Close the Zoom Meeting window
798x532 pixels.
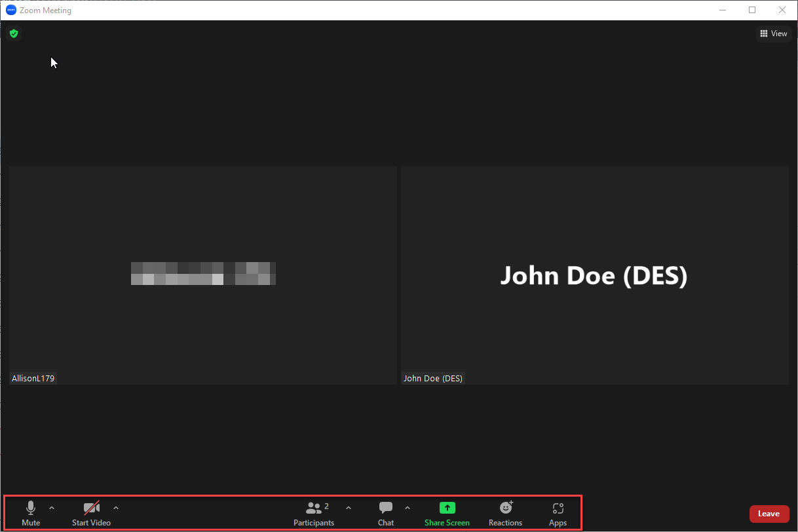tap(782, 10)
